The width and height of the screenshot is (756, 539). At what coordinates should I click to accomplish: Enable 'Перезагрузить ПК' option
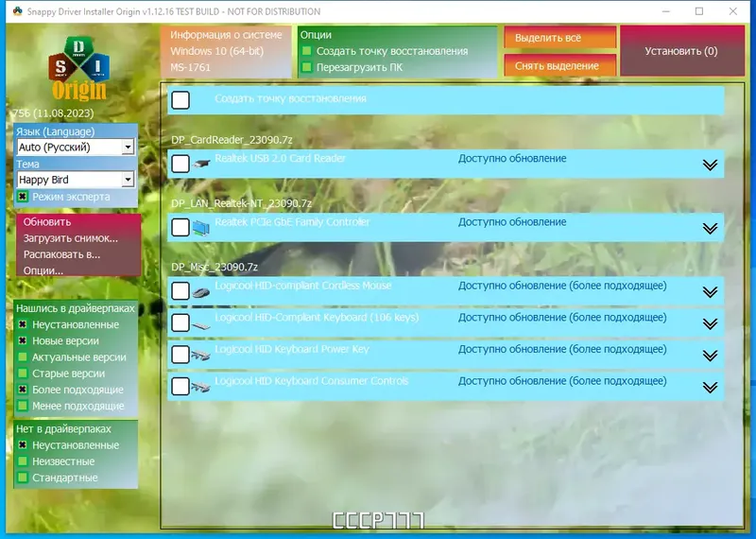coord(306,67)
